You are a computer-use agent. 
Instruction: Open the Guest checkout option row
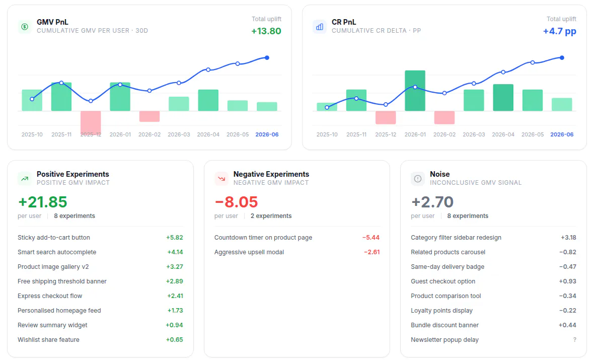(493, 281)
